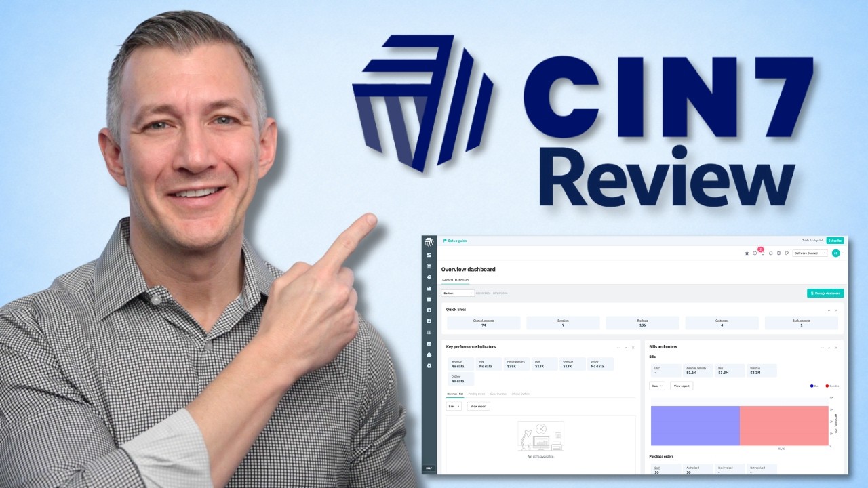Viewport: 868px width, 488px height.
Task: Open the Setup guide link
Action: point(455,241)
